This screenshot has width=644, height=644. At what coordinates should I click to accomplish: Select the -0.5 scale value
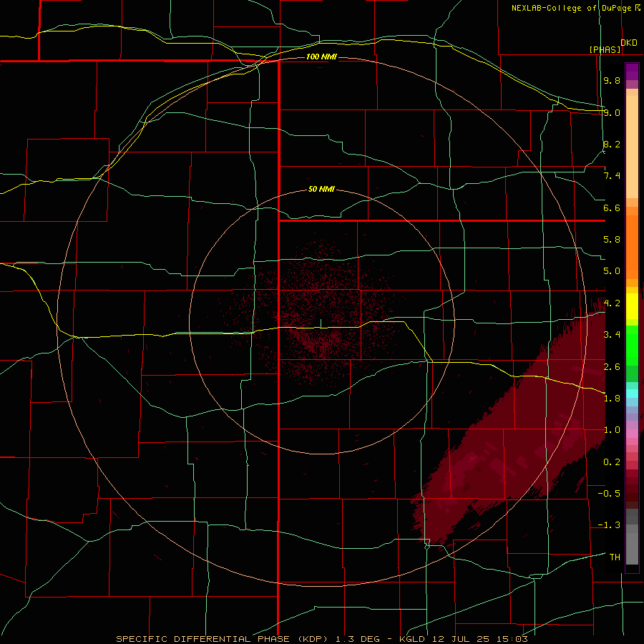pyautogui.click(x=609, y=494)
